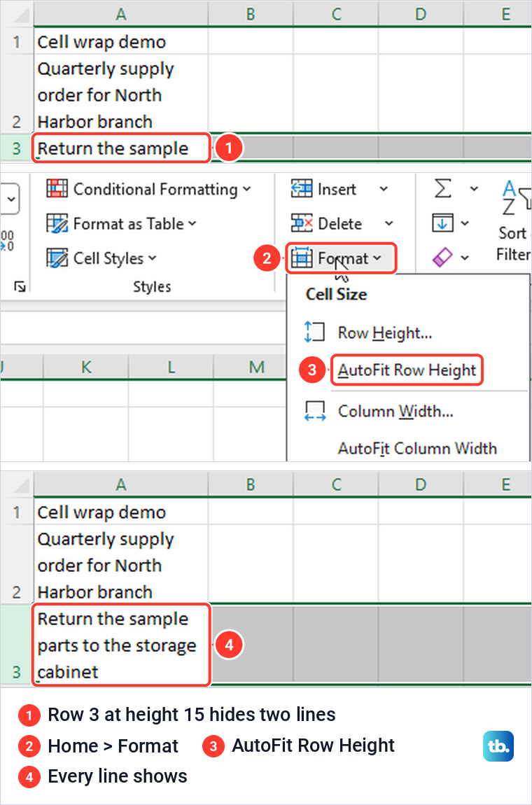The image size is (532, 805).
Task: Click the 'Home > Format' caption
Action: pyautogui.click(x=113, y=746)
